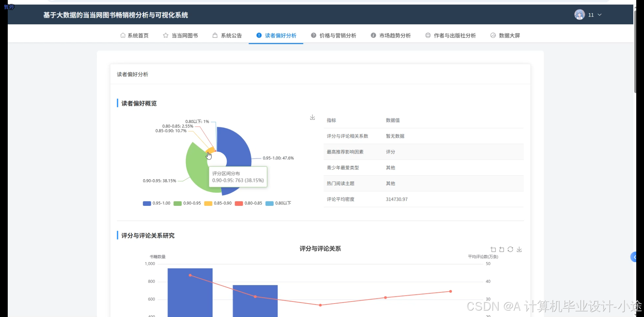Viewport: 644px width, 317px height.
Task: Click the 暂无数据 cell
Action: 395,136
